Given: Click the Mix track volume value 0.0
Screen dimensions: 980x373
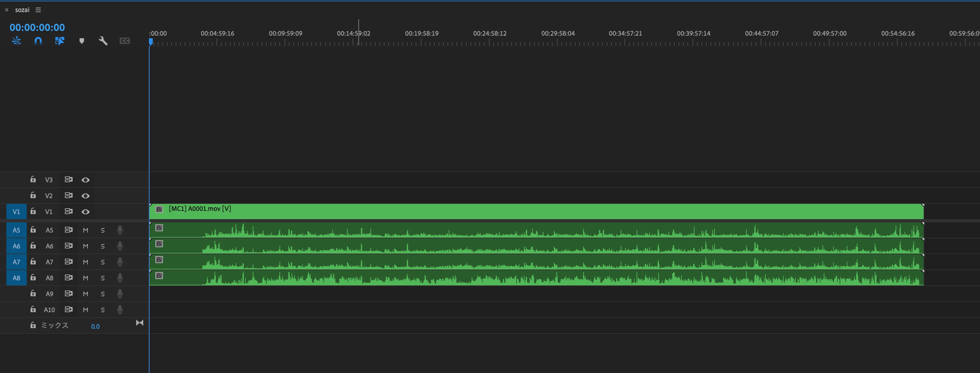Looking at the screenshot, I should [95, 326].
